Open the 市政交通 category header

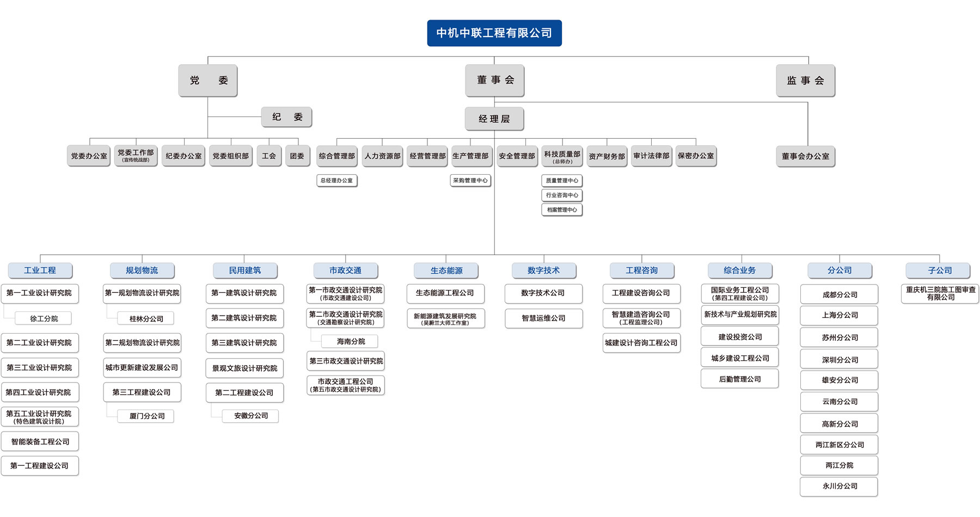click(345, 270)
